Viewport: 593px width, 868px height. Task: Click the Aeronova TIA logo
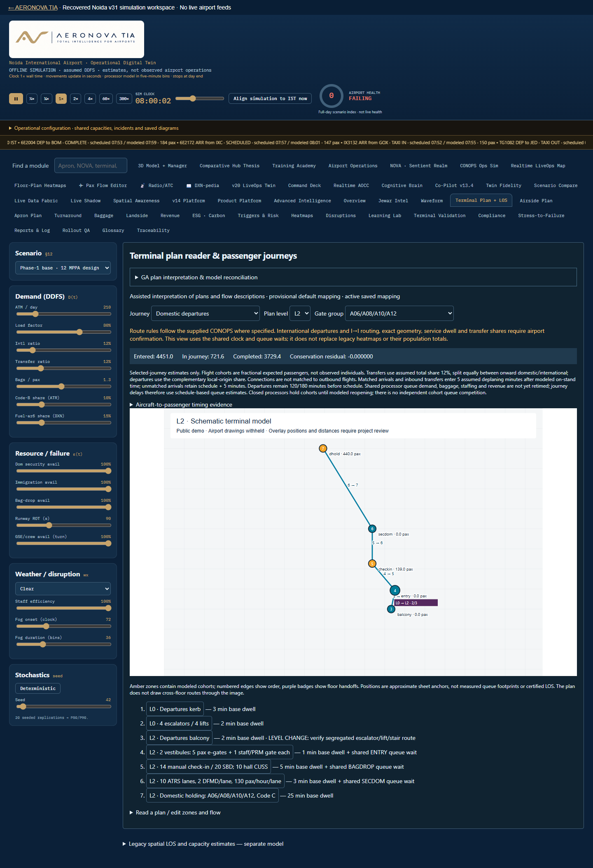pos(77,39)
